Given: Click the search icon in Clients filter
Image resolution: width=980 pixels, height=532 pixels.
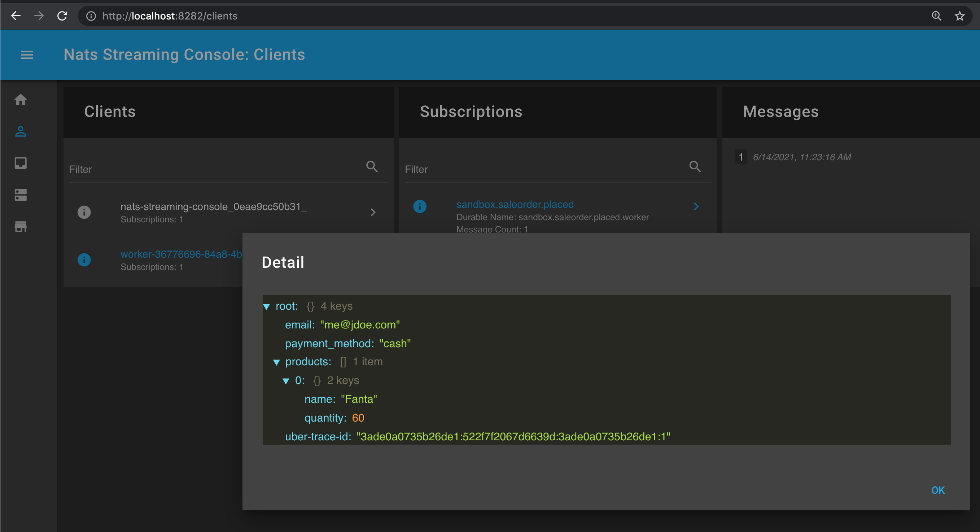Looking at the screenshot, I should pos(372,167).
